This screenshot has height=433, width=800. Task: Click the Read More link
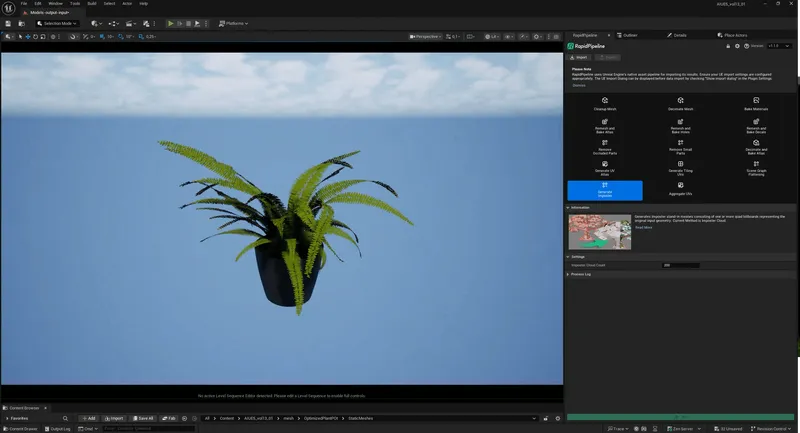pos(643,227)
